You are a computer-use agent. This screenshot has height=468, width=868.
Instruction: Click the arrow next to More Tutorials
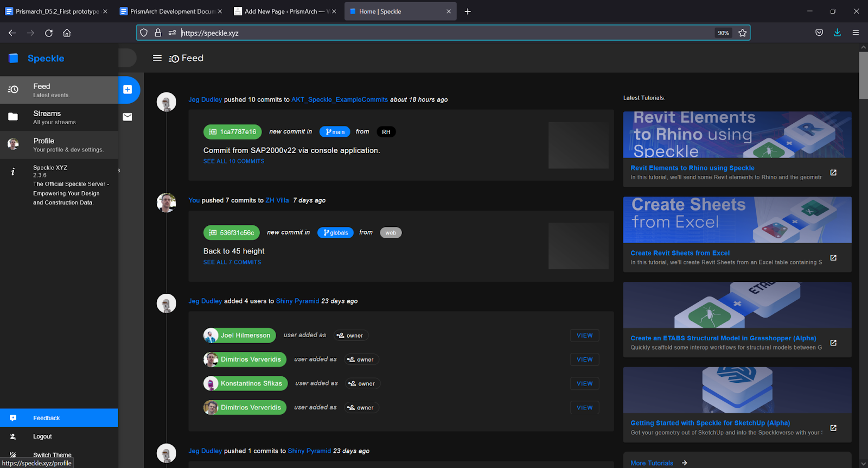pyautogui.click(x=685, y=463)
